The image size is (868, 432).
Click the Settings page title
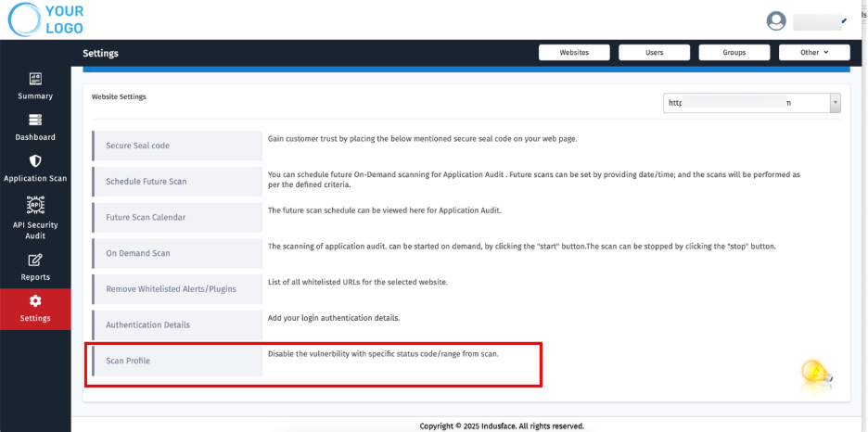[100, 53]
